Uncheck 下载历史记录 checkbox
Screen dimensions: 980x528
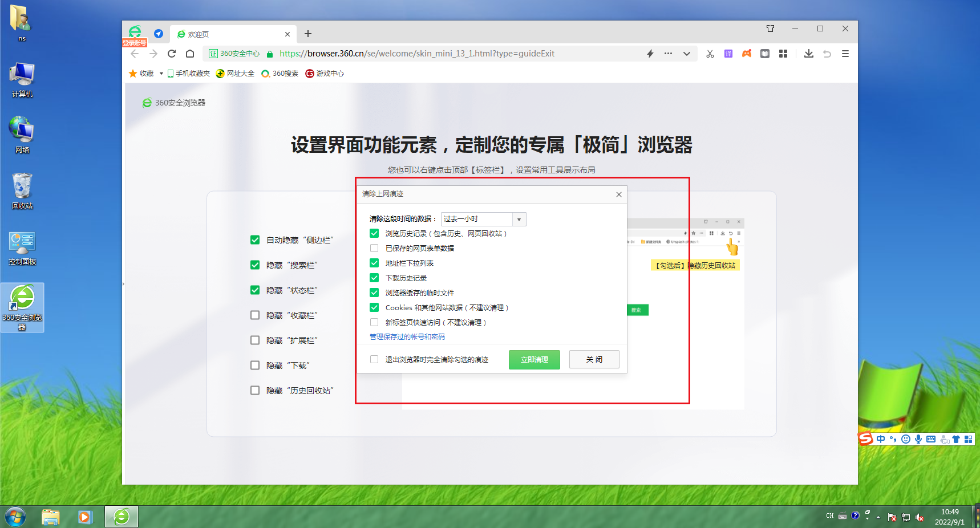374,278
